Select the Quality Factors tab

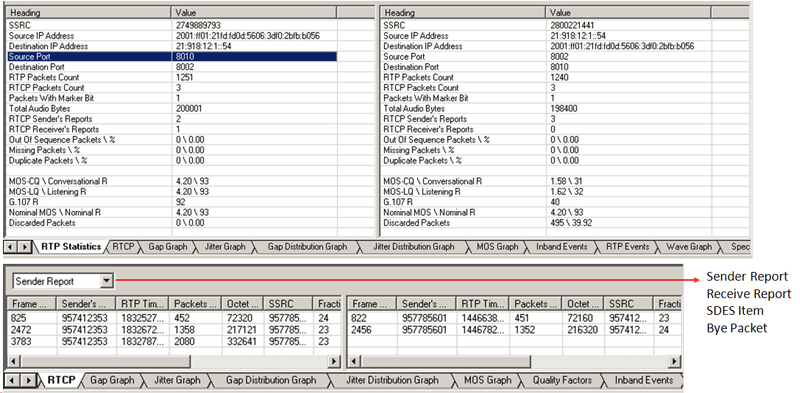pyautogui.click(x=562, y=380)
